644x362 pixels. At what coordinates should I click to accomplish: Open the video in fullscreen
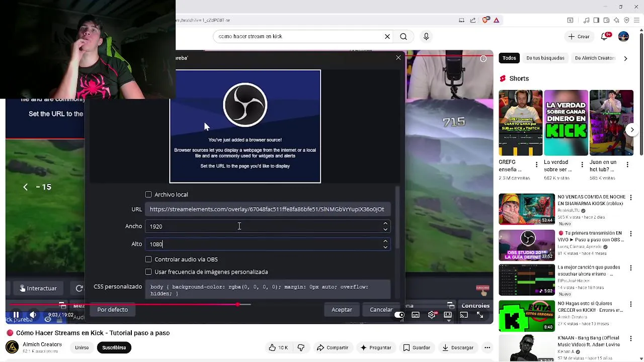coord(480,315)
